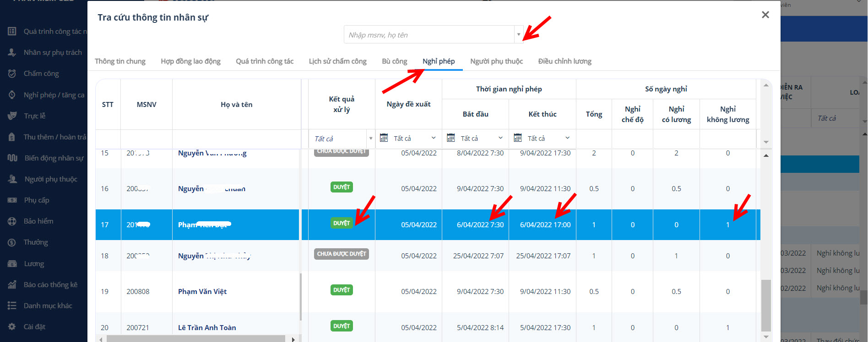
Task: Click the Lương wallet icon in sidebar
Action: click(x=12, y=264)
